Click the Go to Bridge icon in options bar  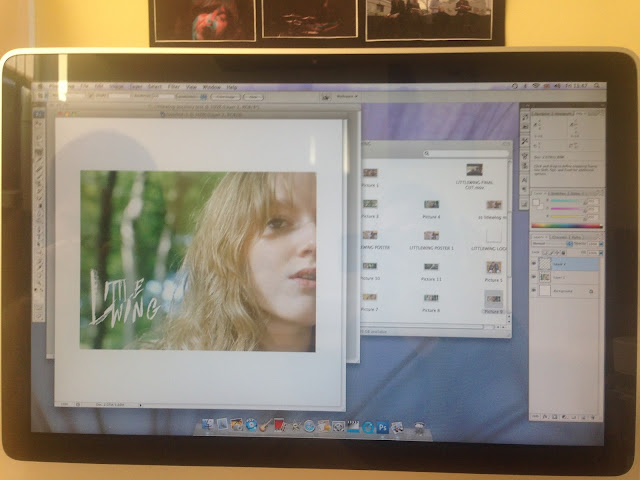pos(326,97)
